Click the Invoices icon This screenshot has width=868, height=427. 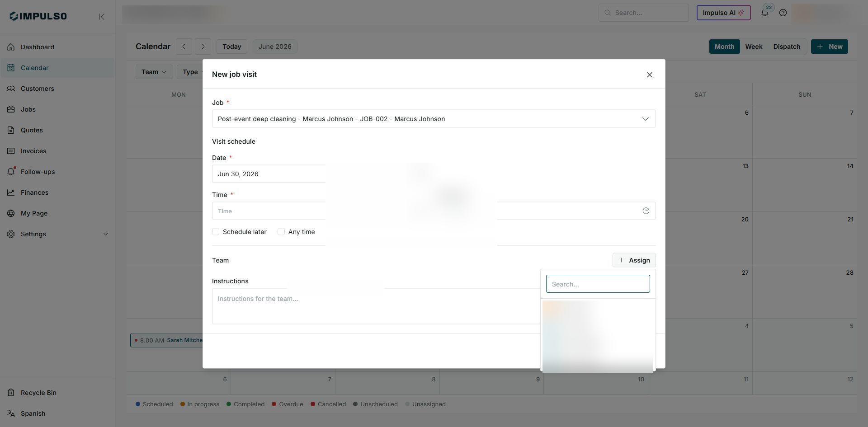click(11, 151)
